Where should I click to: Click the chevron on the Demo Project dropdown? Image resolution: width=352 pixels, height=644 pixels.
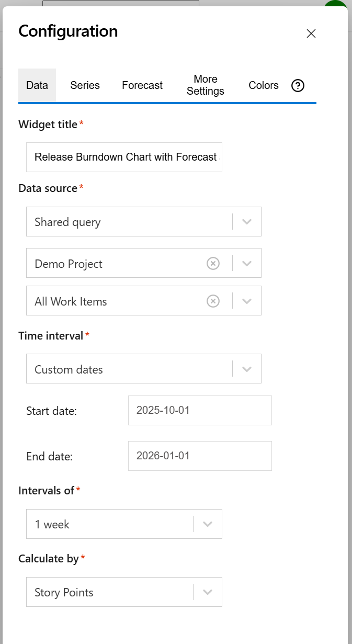(247, 263)
